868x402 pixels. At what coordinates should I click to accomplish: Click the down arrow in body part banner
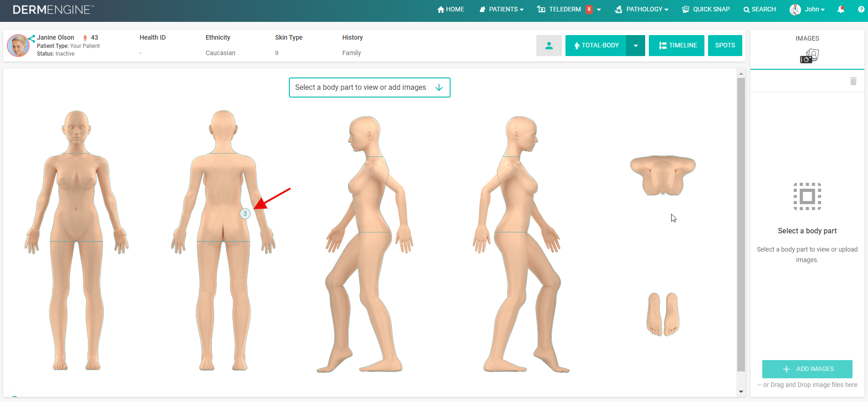(439, 88)
